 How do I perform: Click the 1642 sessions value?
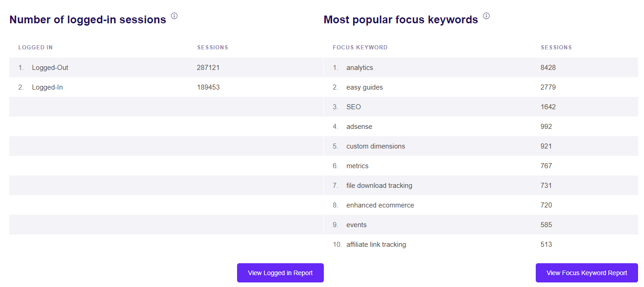[548, 107]
